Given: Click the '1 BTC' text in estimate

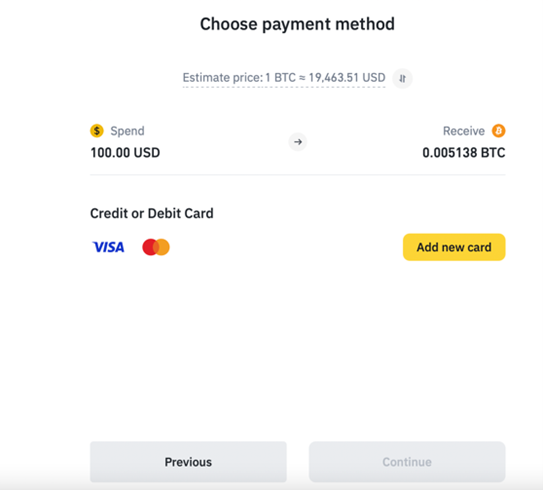Looking at the screenshot, I should point(281,78).
